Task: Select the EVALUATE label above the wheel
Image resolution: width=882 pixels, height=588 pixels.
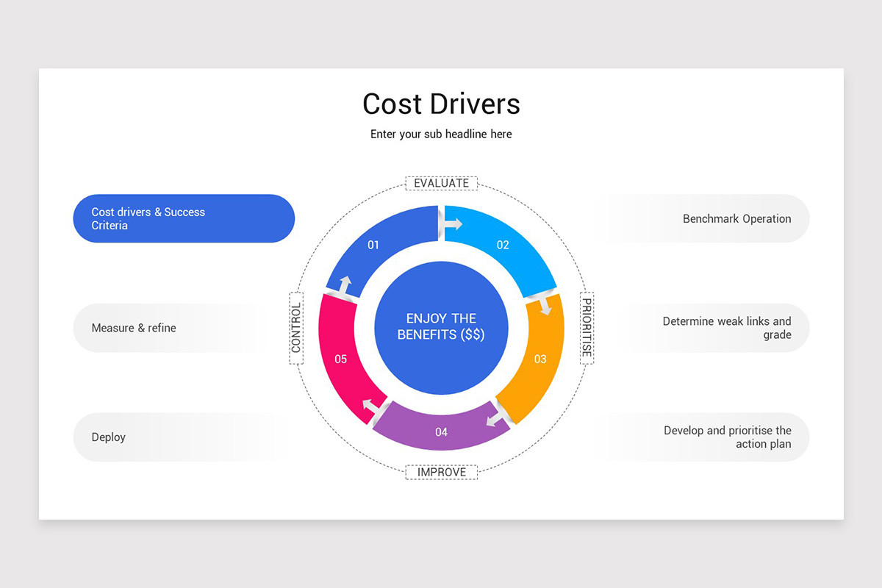Action: [x=441, y=182]
